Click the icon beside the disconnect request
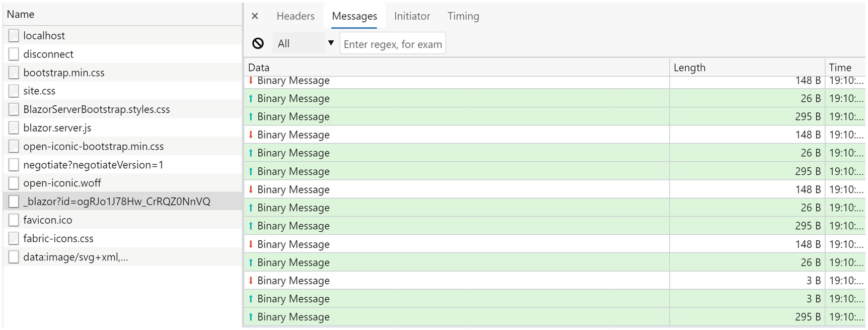This screenshot has width=868, height=330. pyautogui.click(x=14, y=54)
